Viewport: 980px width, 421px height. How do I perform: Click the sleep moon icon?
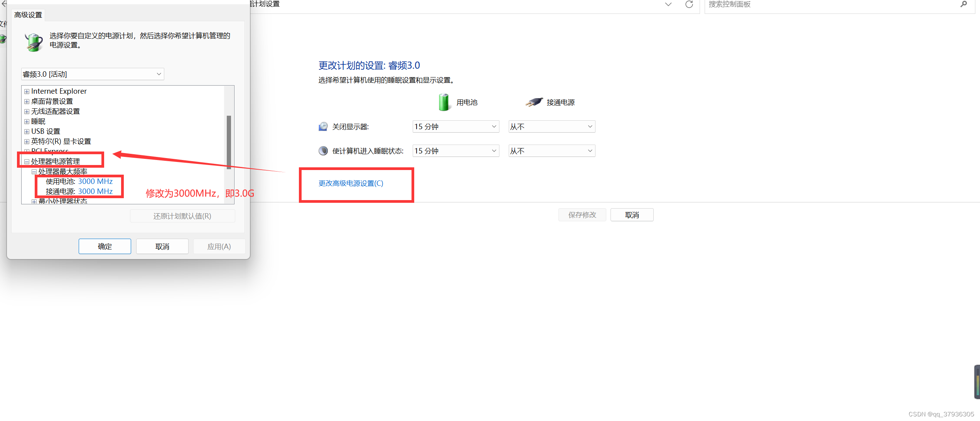pos(323,151)
